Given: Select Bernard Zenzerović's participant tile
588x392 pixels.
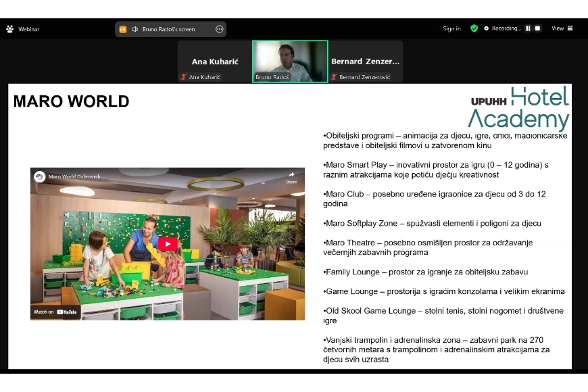Looking at the screenshot, I should [365, 61].
